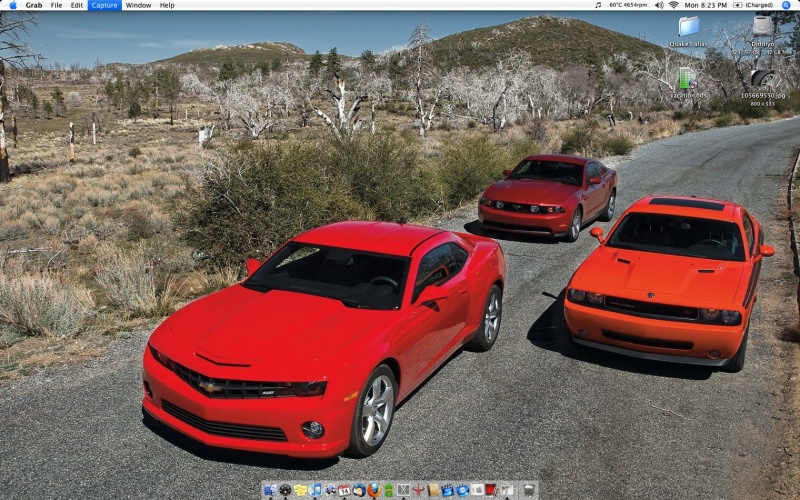Expand the volume control in menu bar
The image size is (800, 500).
(x=659, y=5)
